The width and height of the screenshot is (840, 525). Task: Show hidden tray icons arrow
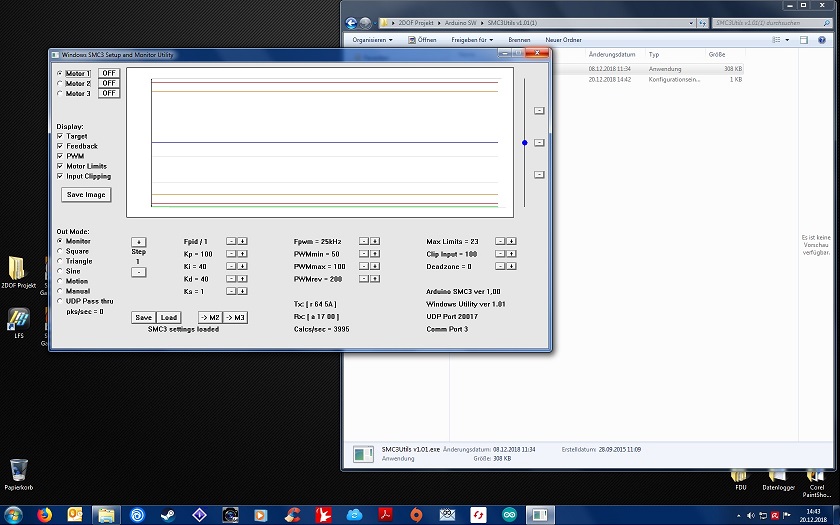coord(739,516)
